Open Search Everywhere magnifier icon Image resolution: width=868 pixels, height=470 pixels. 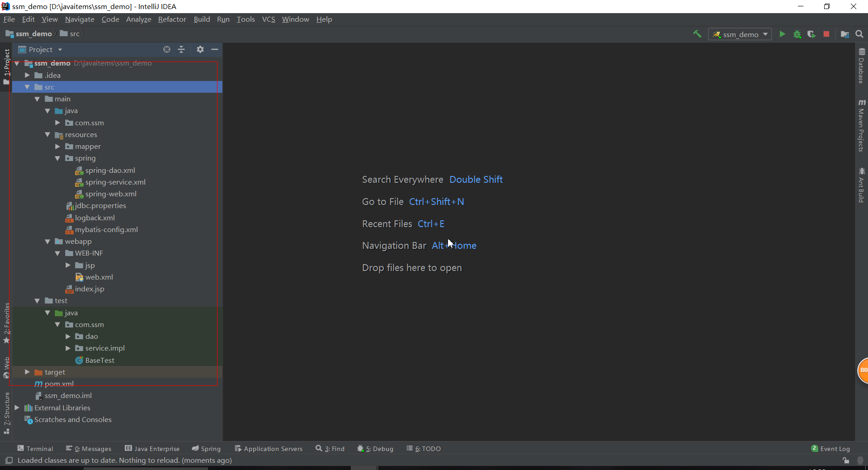pyautogui.click(x=859, y=34)
